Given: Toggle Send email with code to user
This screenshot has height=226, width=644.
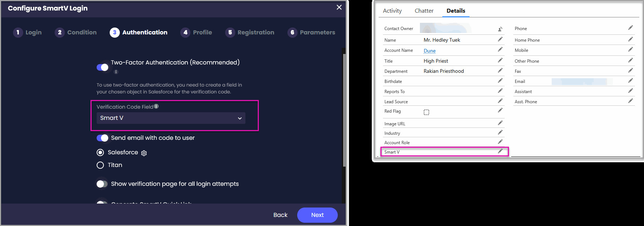Looking at the screenshot, I should click(102, 138).
